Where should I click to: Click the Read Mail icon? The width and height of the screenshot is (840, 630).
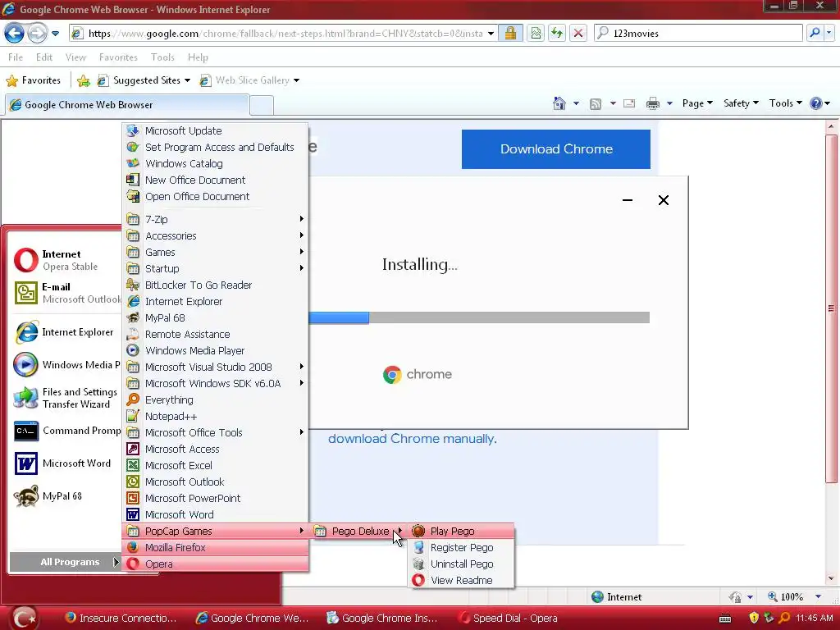point(629,103)
